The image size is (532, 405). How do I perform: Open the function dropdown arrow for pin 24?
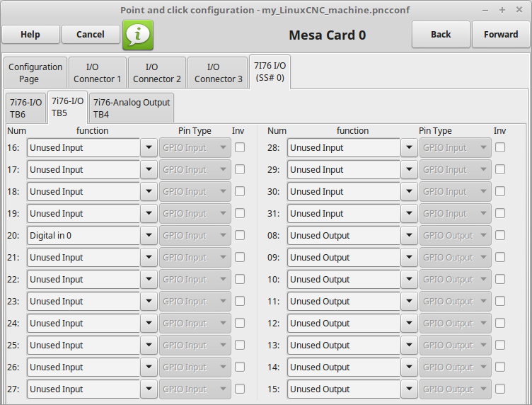tap(149, 323)
